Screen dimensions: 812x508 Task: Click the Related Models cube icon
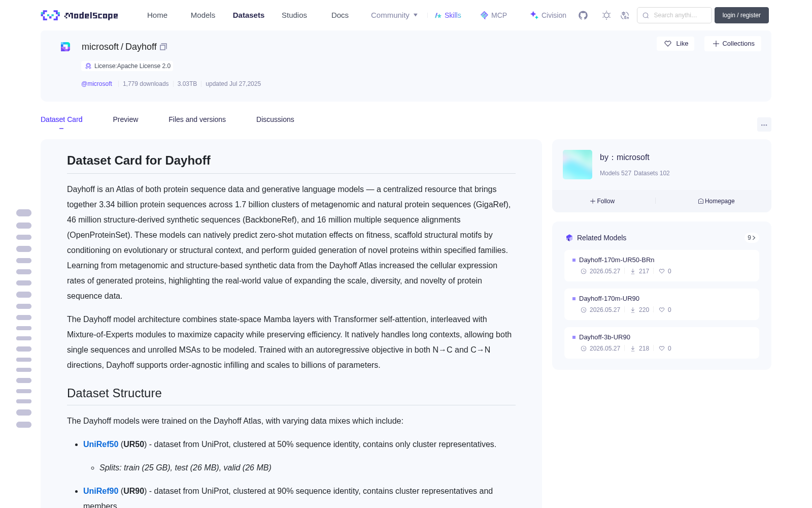tap(569, 238)
